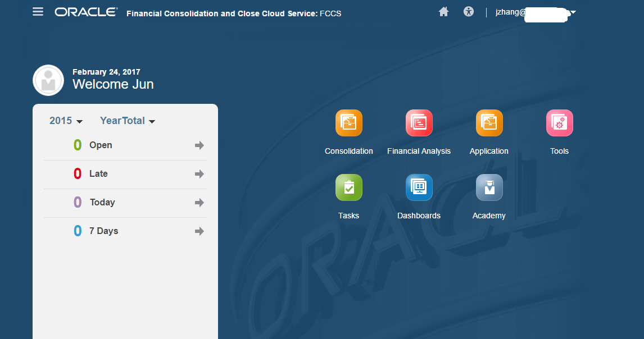Click arrow next to Late tasks
644x339 pixels.
click(x=199, y=174)
